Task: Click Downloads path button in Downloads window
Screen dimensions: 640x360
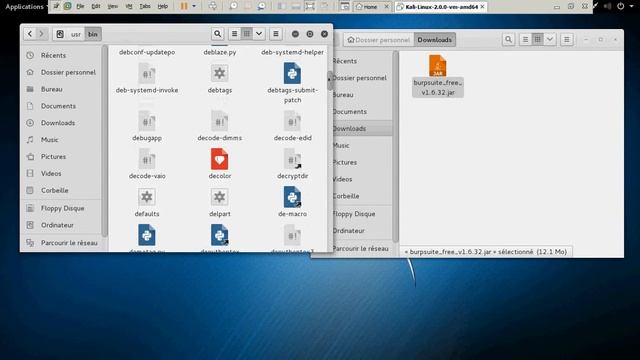Action: coord(434,40)
